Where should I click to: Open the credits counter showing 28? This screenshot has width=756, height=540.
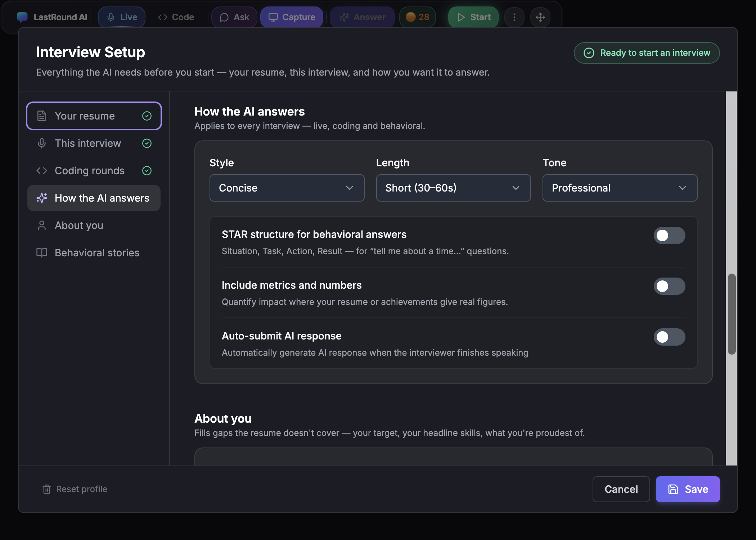pos(417,17)
